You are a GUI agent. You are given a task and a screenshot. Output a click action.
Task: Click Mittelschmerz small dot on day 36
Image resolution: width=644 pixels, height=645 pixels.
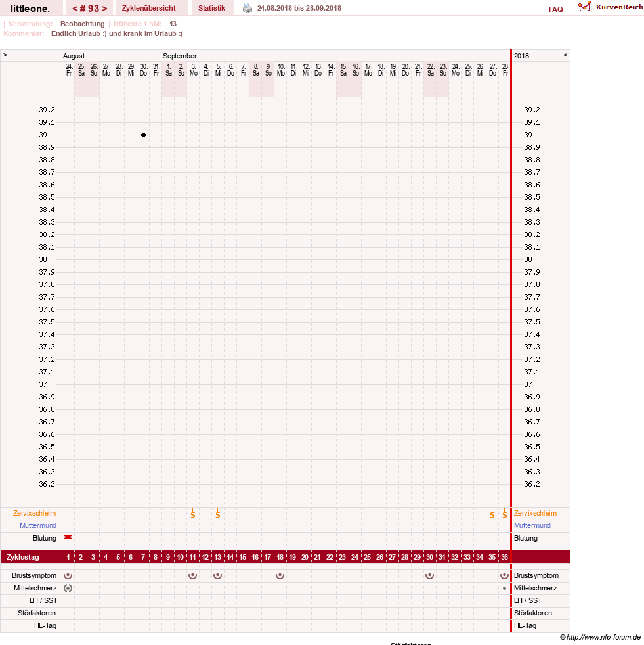click(505, 589)
